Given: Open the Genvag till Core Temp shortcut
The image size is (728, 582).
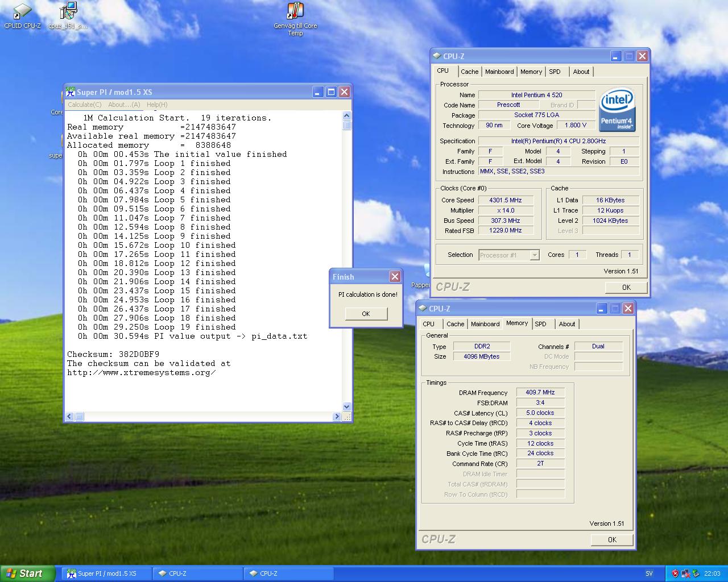Looking at the screenshot, I should pos(295,19).
